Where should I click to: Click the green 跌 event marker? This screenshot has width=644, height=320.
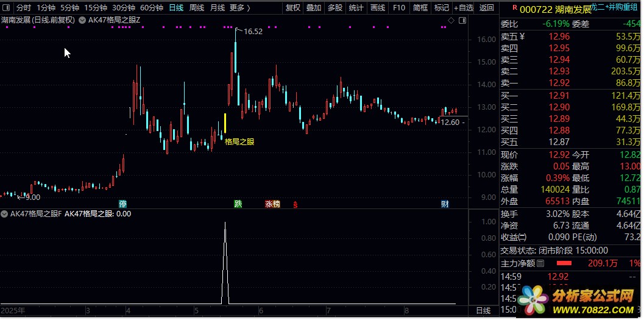click(x=238, y=204)
